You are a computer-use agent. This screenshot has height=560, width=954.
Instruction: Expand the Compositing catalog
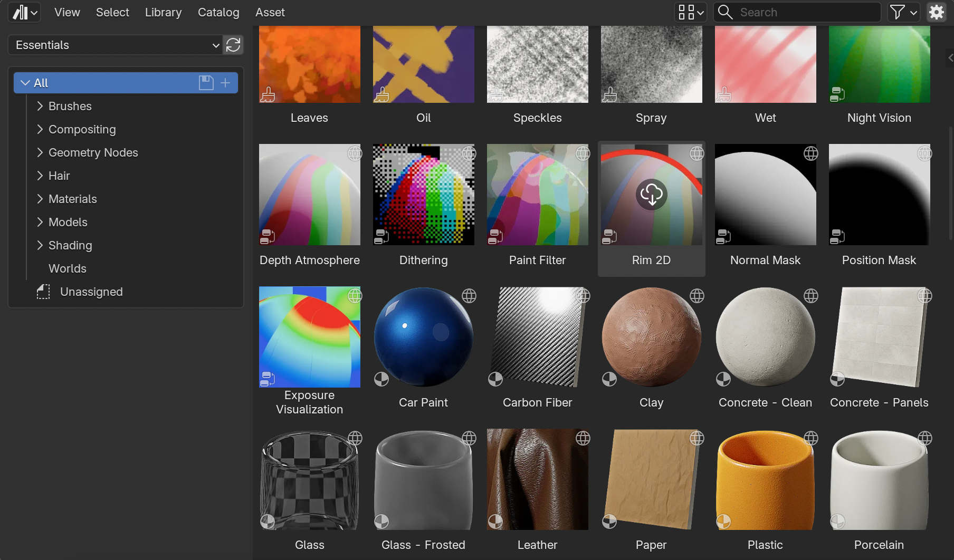coord(40,129)
